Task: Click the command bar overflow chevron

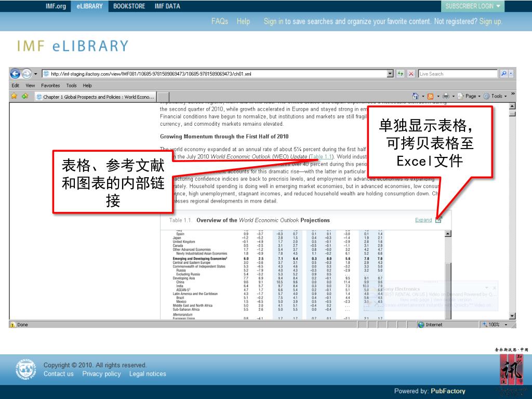Action: click(x=513, y=94)
